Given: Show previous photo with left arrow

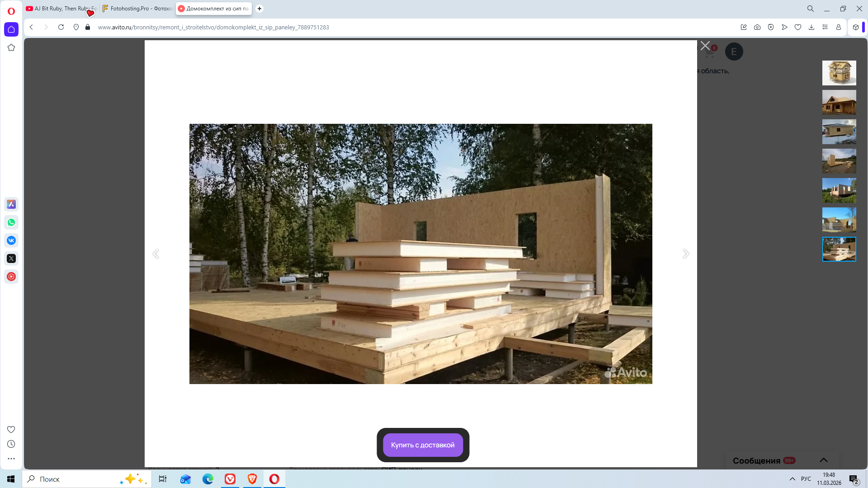Looking at the screenshot, I should pos(156,254).
